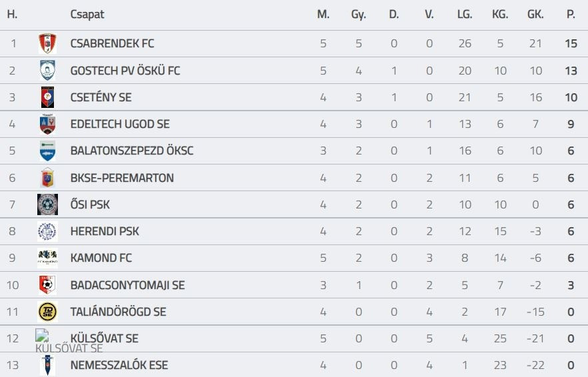The width and height of the screenshot is (588, 377).
Task: Open the CSABRENDEK FC team link
Action: click(112, 44)
